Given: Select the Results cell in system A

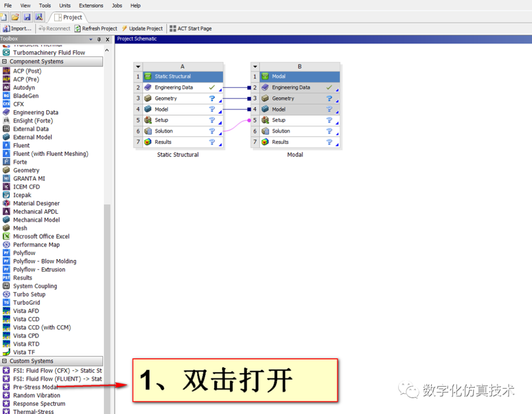Looking at the screenshot, I should point(183,142).
